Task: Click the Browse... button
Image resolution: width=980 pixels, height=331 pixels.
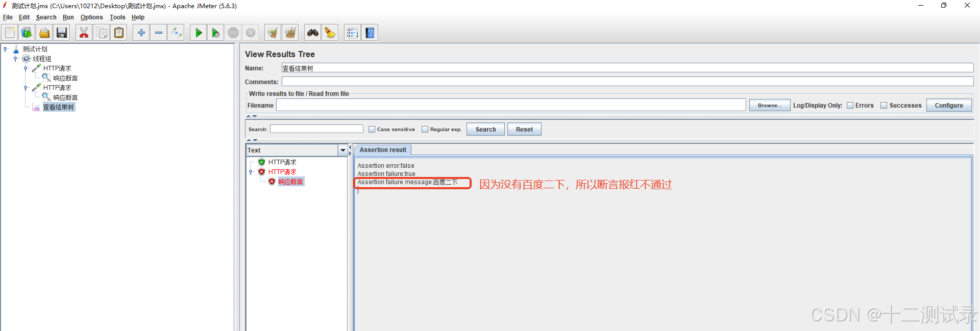Action: [x=770, y=106]
